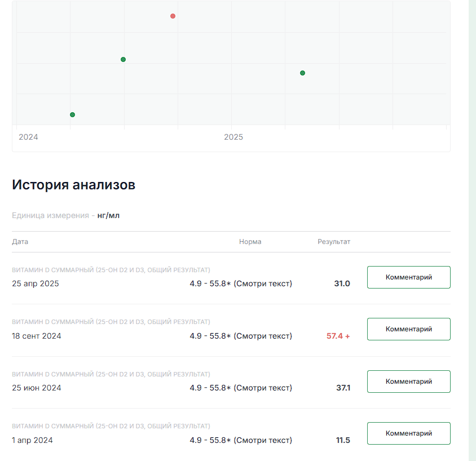Open Комментарий for 25 июн 2024
Screen dimensions: 476x461
click(x=409, y=382)
